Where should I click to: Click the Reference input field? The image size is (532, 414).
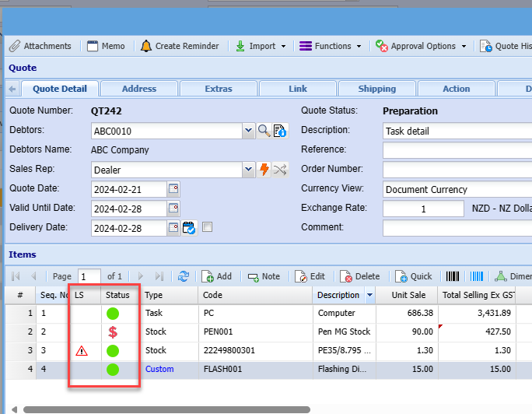[457, 150]
